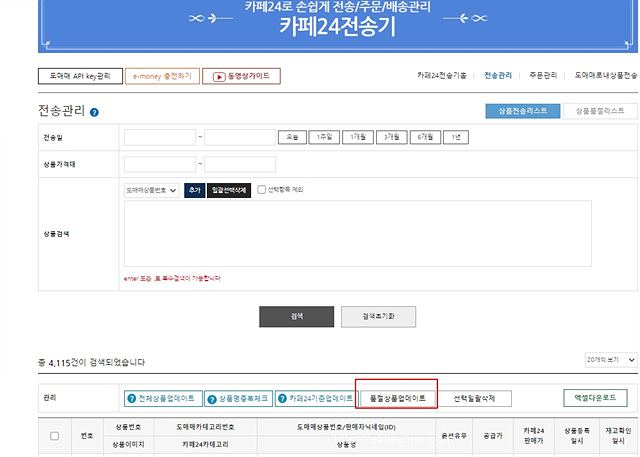640x457 pixels.
Task: Click the 카페24기준업데이트 button
Action: pos(317,398)
